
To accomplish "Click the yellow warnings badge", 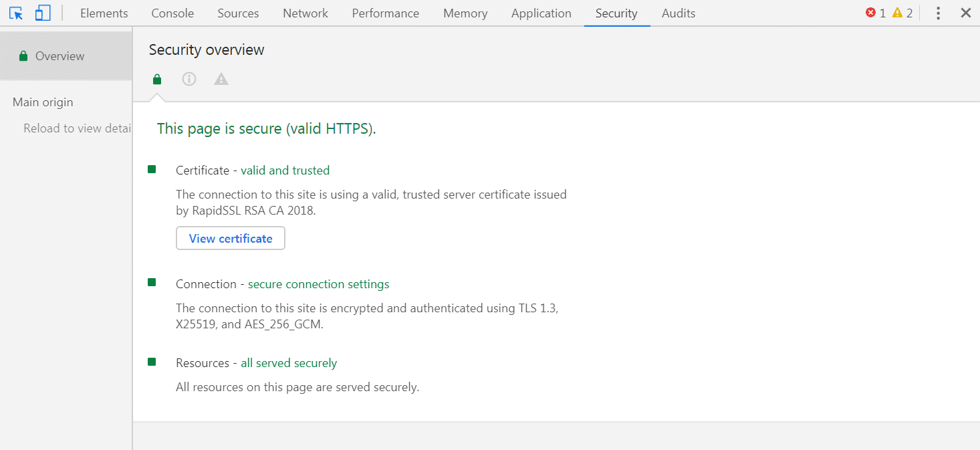I will pos(902,12).
